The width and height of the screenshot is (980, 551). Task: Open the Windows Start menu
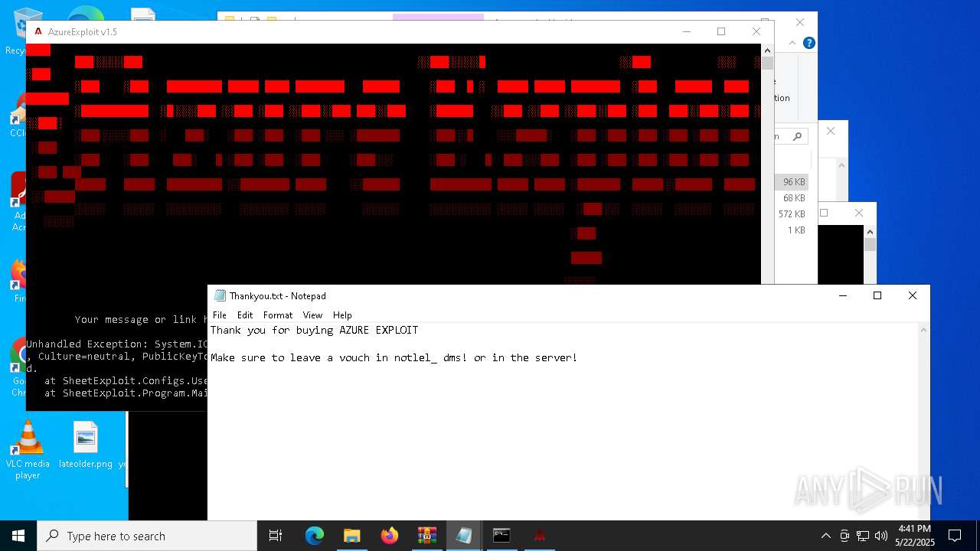(18, 536)
